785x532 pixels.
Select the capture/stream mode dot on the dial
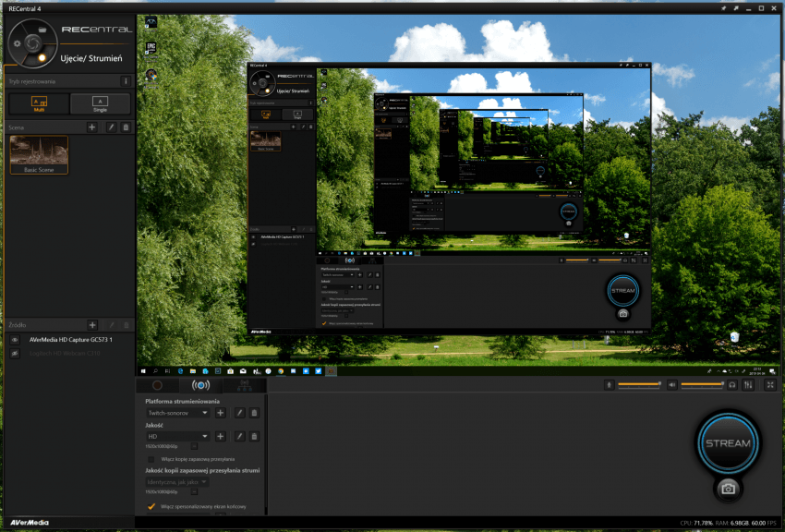[x=42, y=57]
